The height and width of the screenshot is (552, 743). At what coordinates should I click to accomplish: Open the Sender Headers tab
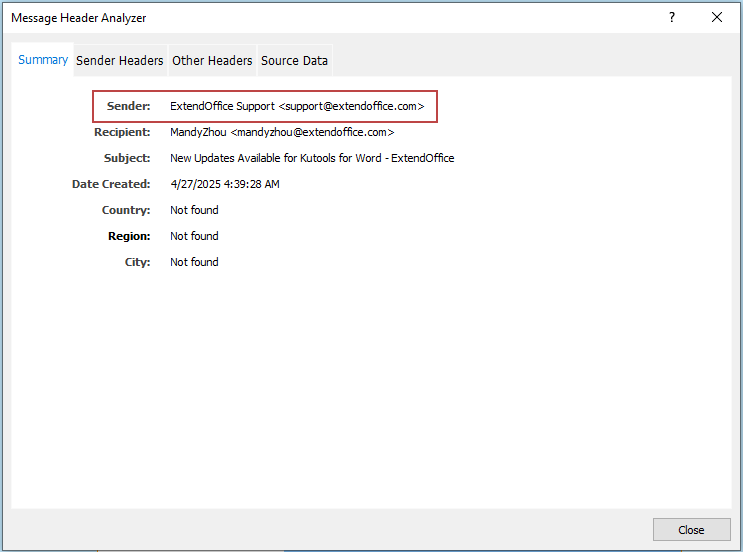coord(119,61)
